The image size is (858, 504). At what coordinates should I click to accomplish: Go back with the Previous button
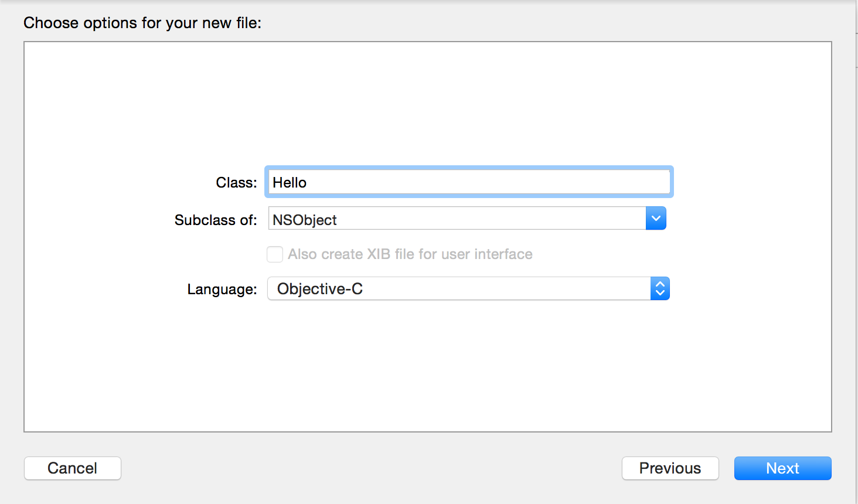click(670, 468)
